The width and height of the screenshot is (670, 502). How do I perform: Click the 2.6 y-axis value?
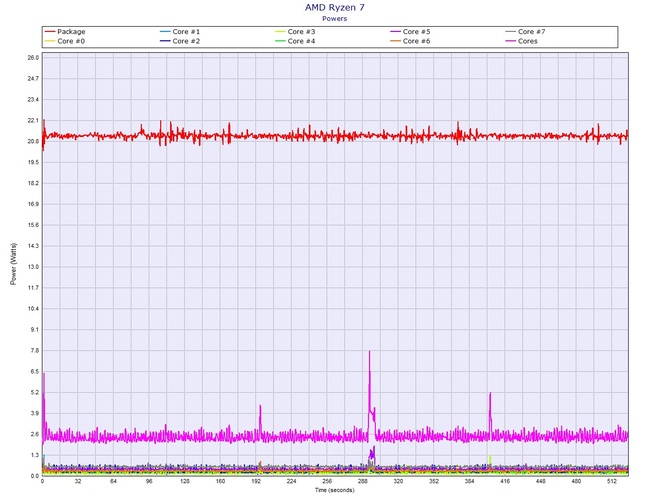tap(35, 434)
